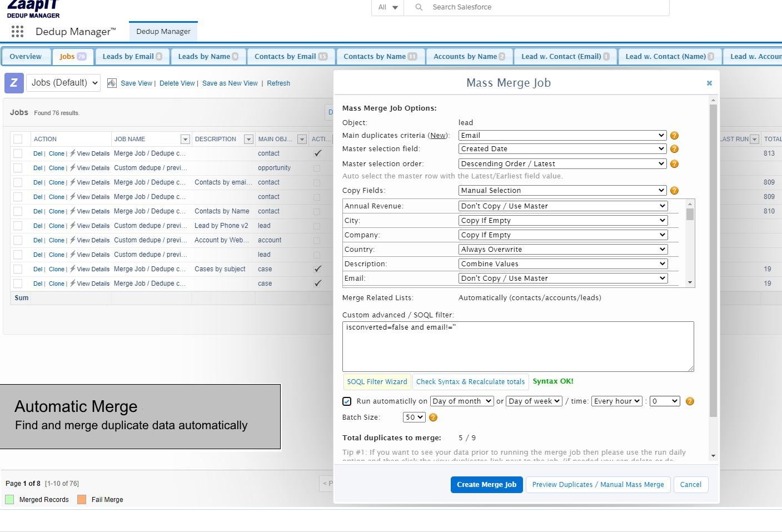Select the Cases by subject row checkbox
782x532 pixels.
tap(18, 269)
